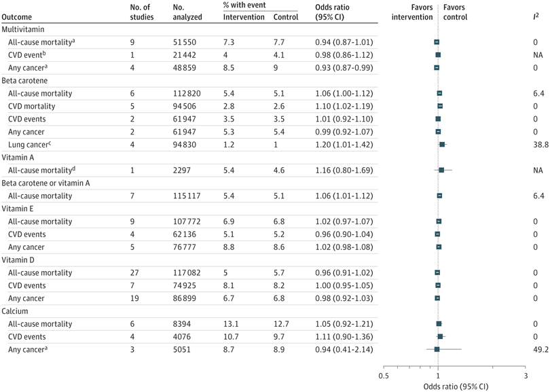Click the Multivitamin All-cause mortality forest plot marker
This screenshot has height=392, width=550.
[437, 42]
